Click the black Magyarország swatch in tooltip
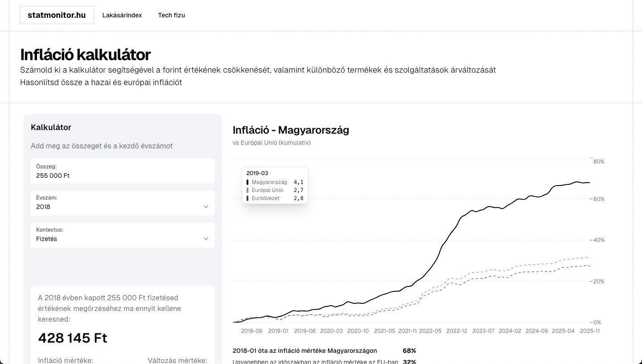 [247, 182]
